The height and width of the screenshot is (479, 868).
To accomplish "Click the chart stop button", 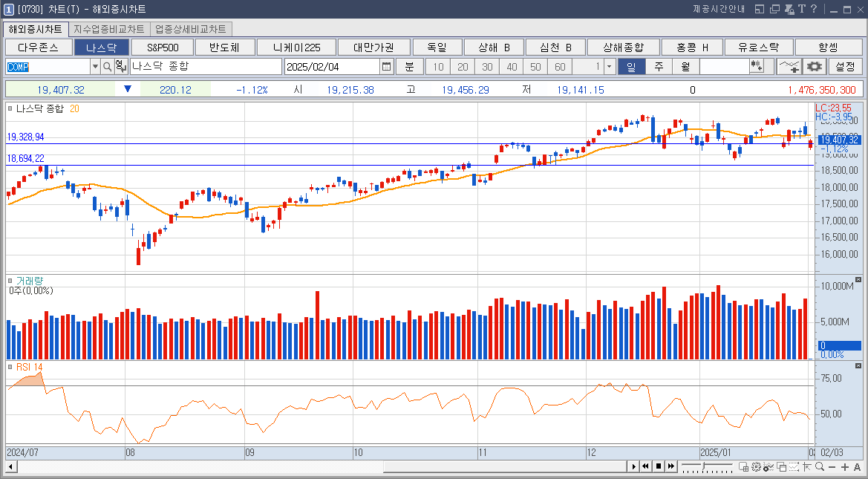I will coord(658,467).
